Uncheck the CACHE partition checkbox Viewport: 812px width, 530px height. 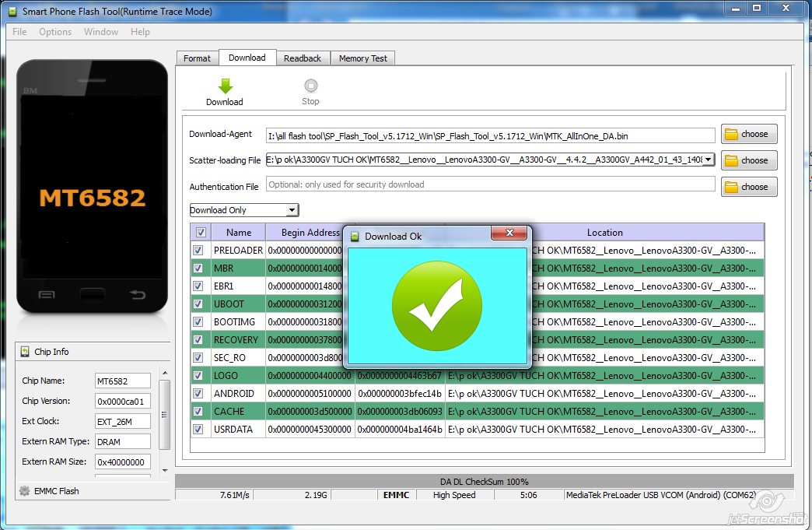click(x=198, y=412)
